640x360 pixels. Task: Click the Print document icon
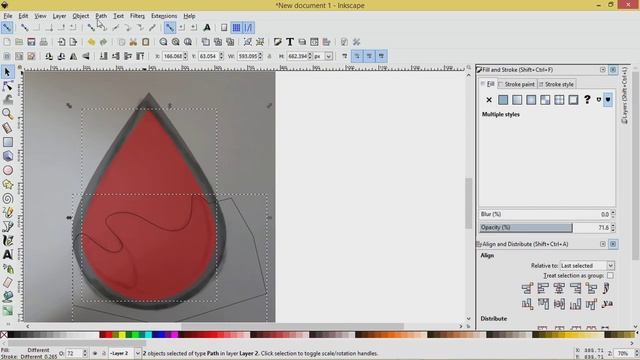click(x=43, y=42)
